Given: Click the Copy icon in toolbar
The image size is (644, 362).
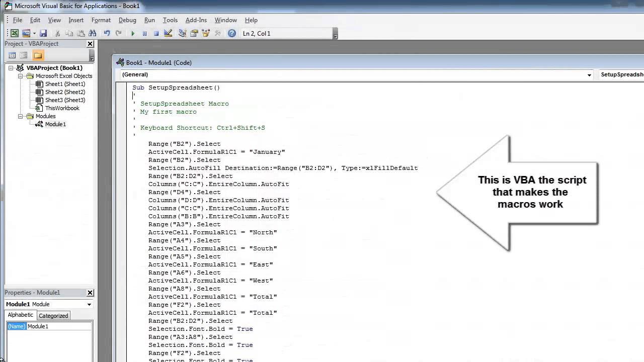Looking at the screenshot, I should point(69,33).
